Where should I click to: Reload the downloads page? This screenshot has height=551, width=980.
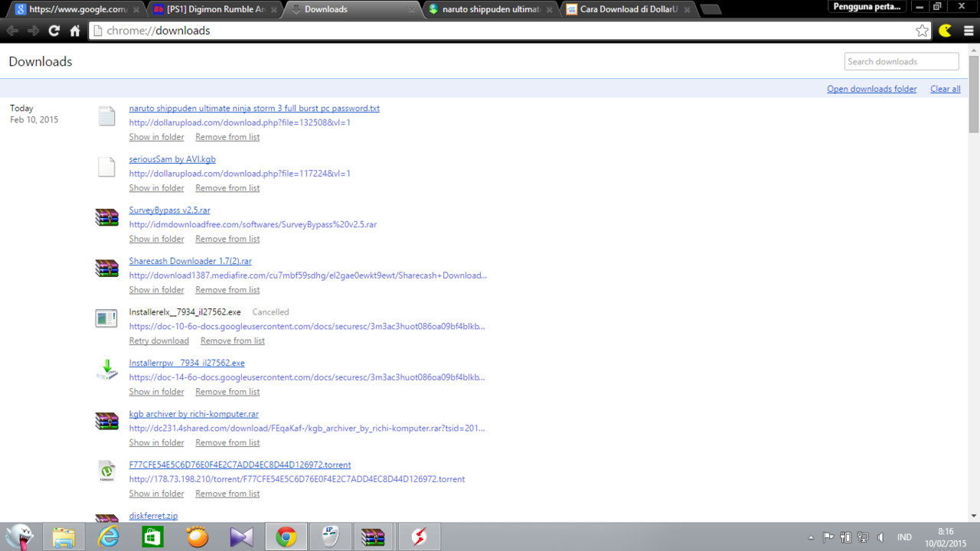tap(54, 31)
